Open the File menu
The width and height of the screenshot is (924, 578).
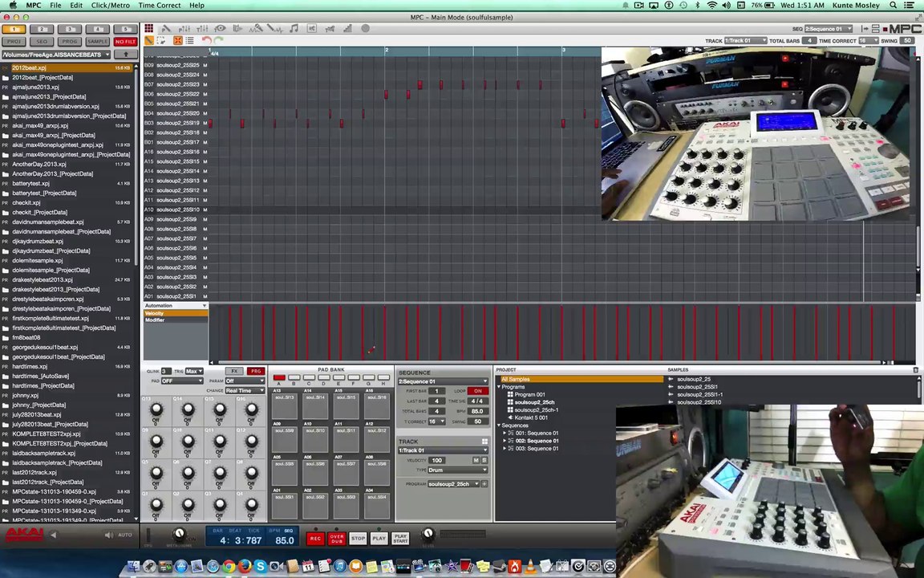(x=55, y=6)
